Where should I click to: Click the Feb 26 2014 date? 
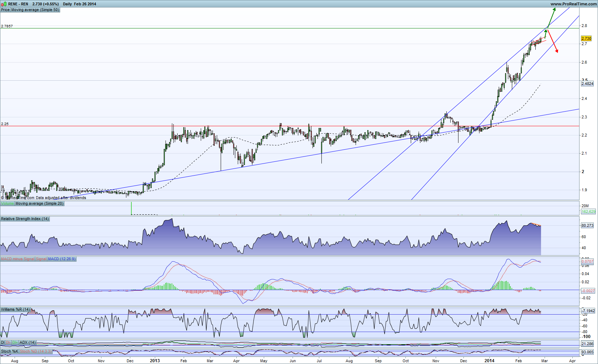click(x=85, y=4)
